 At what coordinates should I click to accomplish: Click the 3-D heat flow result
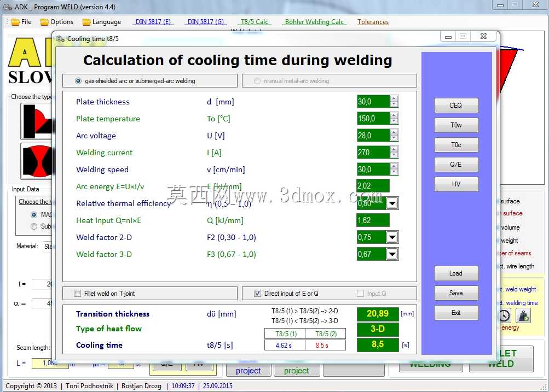click(x=378, y=329)
